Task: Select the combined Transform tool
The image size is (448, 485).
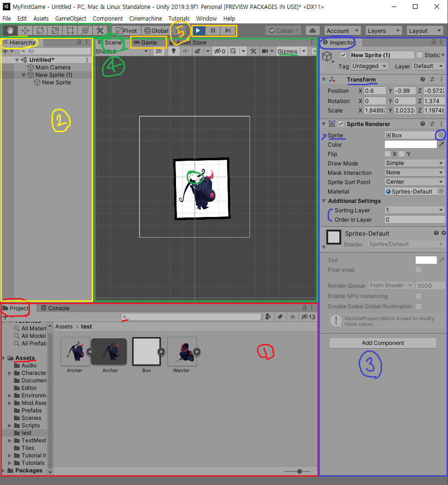Action: pyautogui.click(x=85, y=30)
